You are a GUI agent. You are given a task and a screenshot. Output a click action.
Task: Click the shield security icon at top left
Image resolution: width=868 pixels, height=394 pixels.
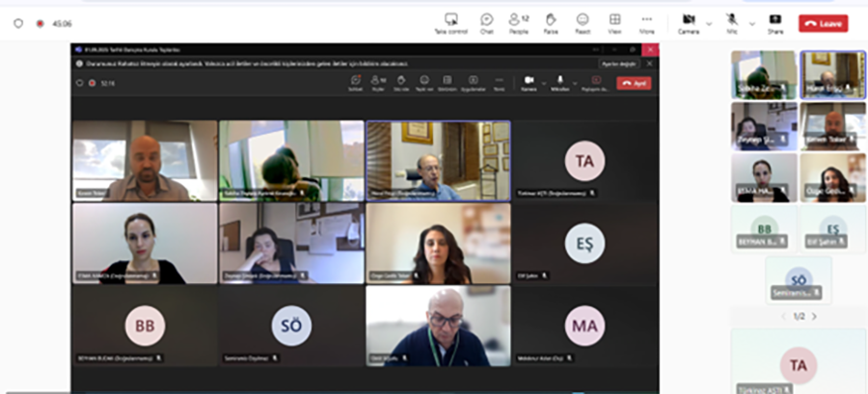click(x=18, y=23)
